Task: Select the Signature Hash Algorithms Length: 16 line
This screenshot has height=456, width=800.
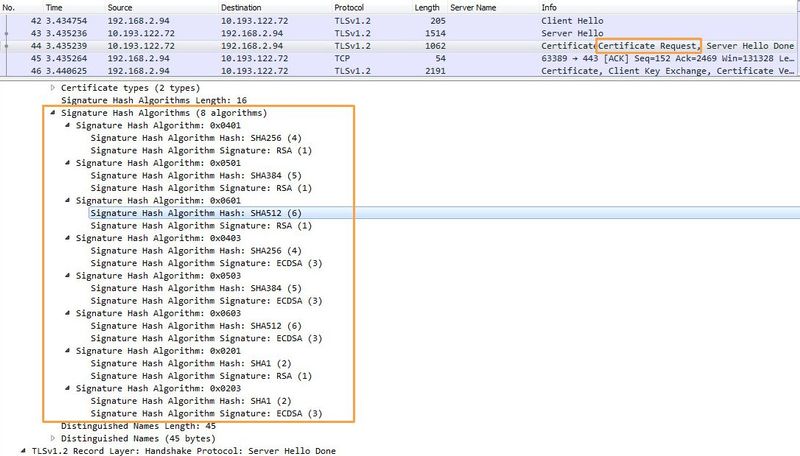Action: click(154, 100)
